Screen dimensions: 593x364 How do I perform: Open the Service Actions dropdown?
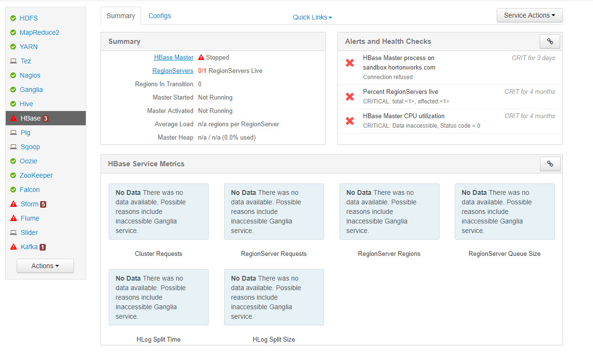[530, 15]
